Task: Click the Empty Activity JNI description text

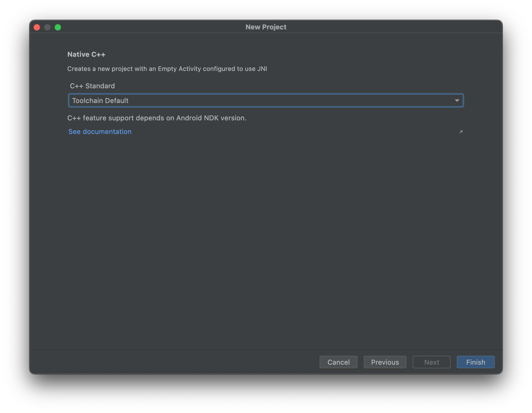Action: [x=167, y=69]
